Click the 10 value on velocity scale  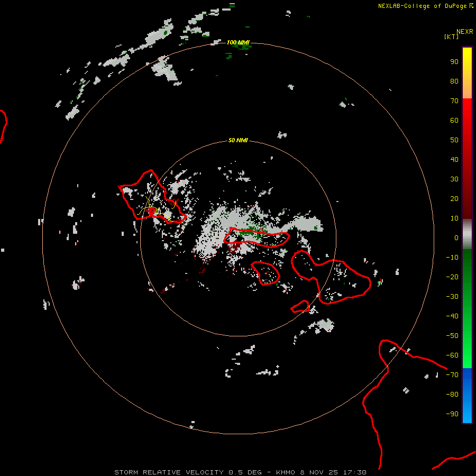tap(454, 218)
